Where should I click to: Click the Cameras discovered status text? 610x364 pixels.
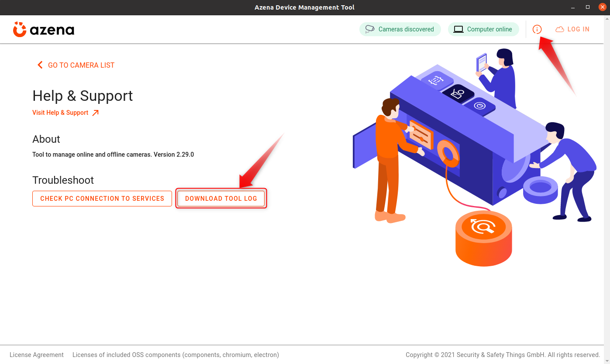pyautogui.click(x=406, y=29)
